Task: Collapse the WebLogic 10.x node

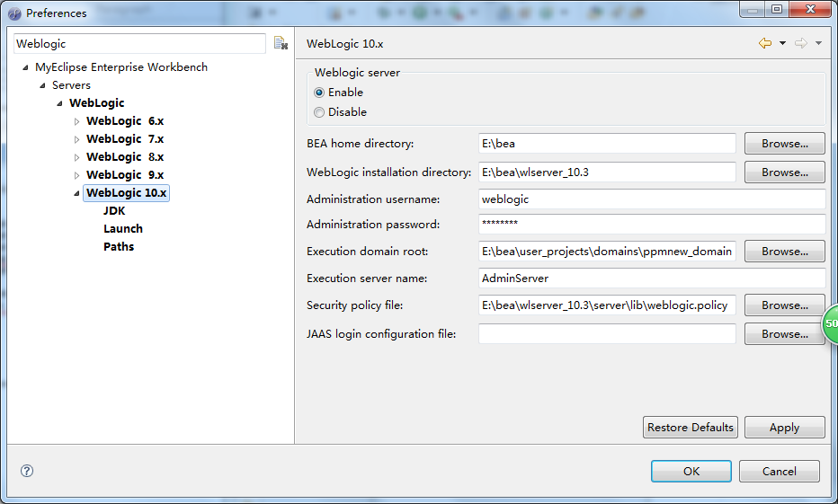Action: point(76,193)
